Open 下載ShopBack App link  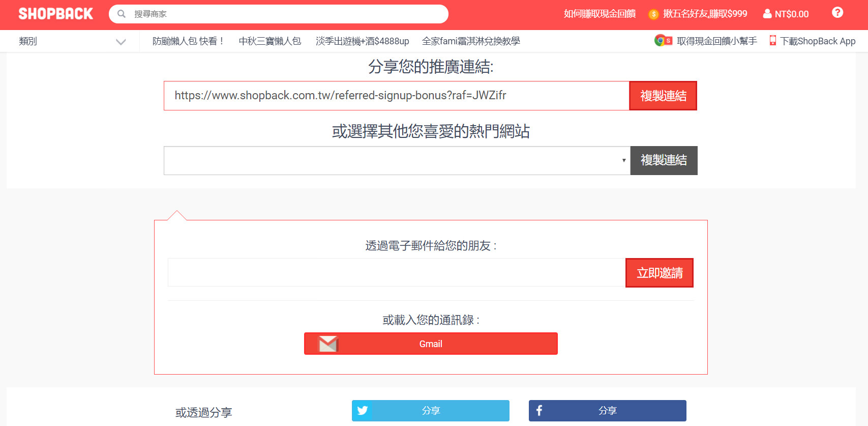pyautogui.click(x=818, y=41)
